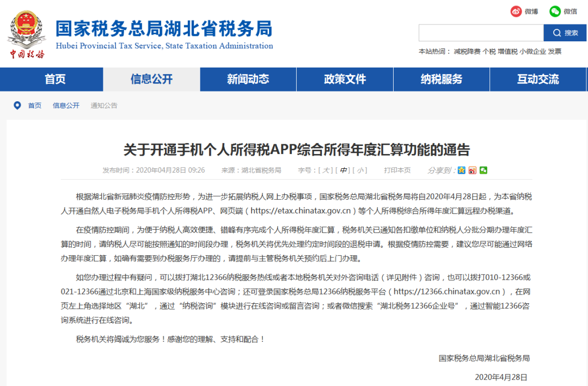Click the publish time 2020年04月28日 09:26

click(170, 170)
